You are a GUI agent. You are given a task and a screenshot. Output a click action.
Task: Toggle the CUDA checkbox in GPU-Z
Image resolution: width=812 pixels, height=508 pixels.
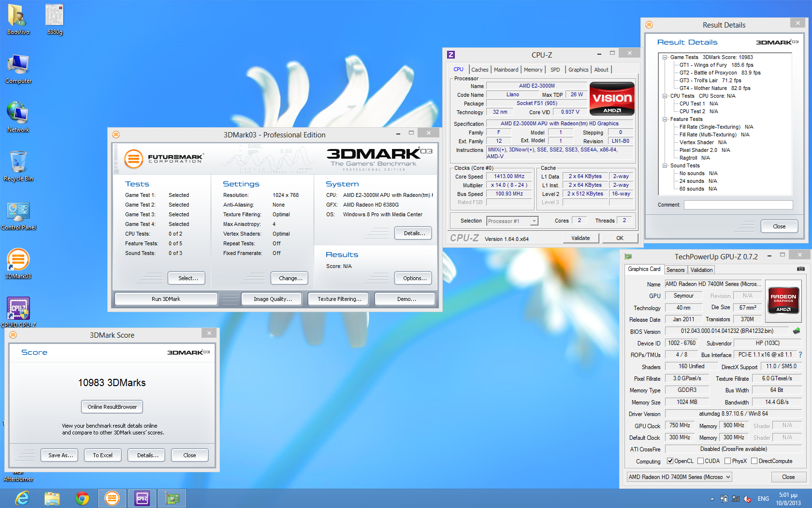pos(700,461)
